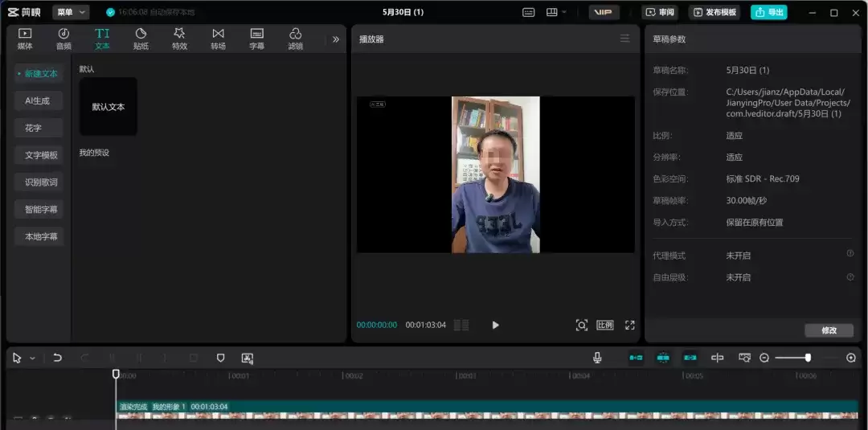
Task: Open the 特效 (Effects) tab
Action: click(179, 39)
